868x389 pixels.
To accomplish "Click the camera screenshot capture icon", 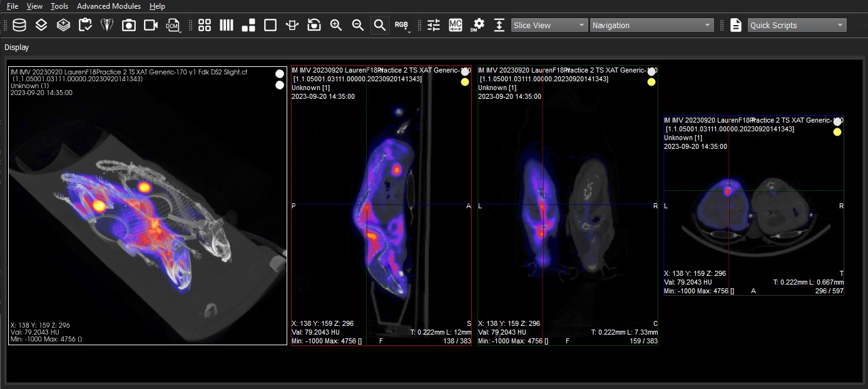I will tap(128, 25).
